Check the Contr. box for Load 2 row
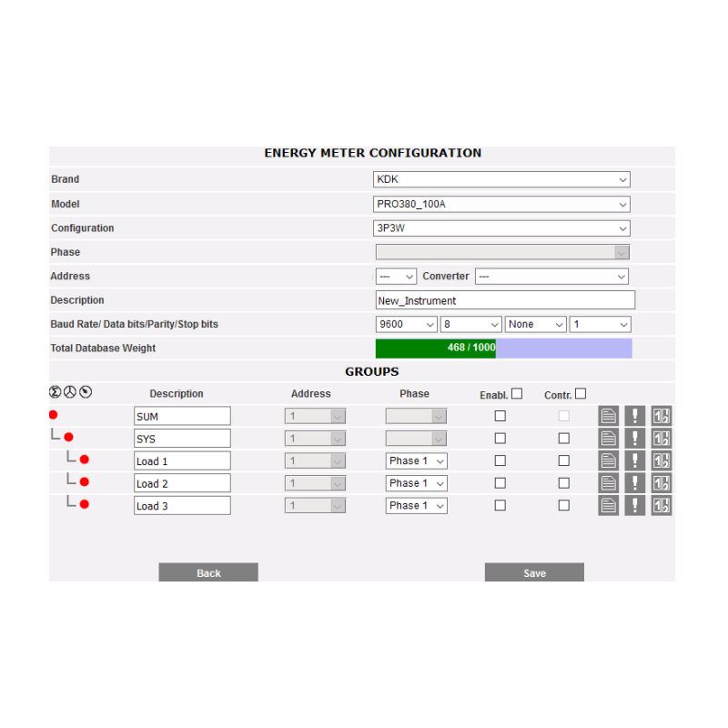Viewport: 728px width, 728px height. tap(563, 483)
